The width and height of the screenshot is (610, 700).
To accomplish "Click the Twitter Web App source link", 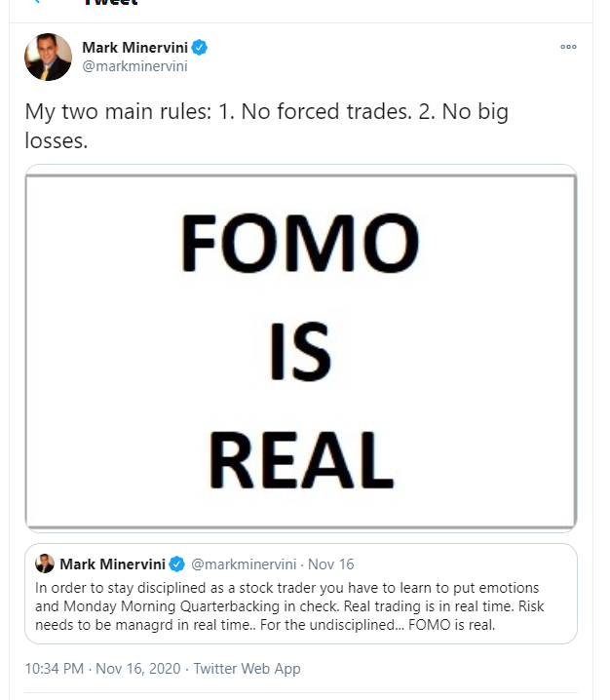I will coord(247,669).
